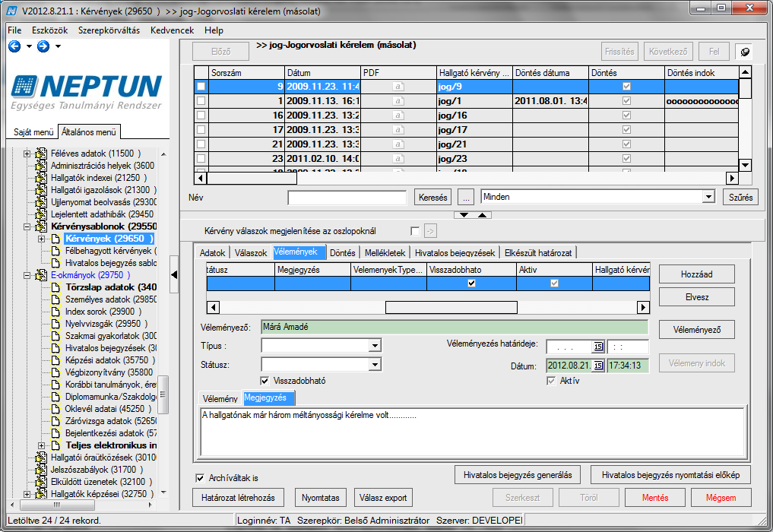This screenshot has height=532, width=773.
Task: Click the Nyelvvizsgák document icon
Action: tap(56, 324)
